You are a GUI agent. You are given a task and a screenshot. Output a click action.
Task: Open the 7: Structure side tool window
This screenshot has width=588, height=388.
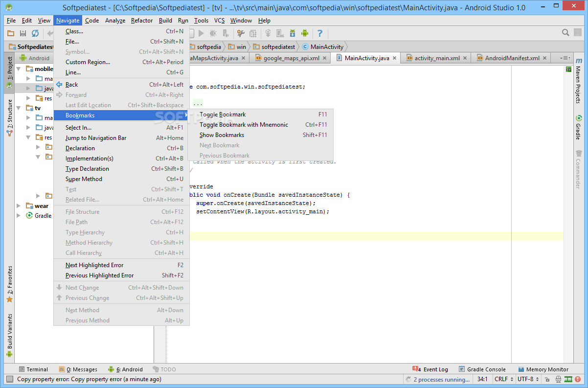pos(9,117)
